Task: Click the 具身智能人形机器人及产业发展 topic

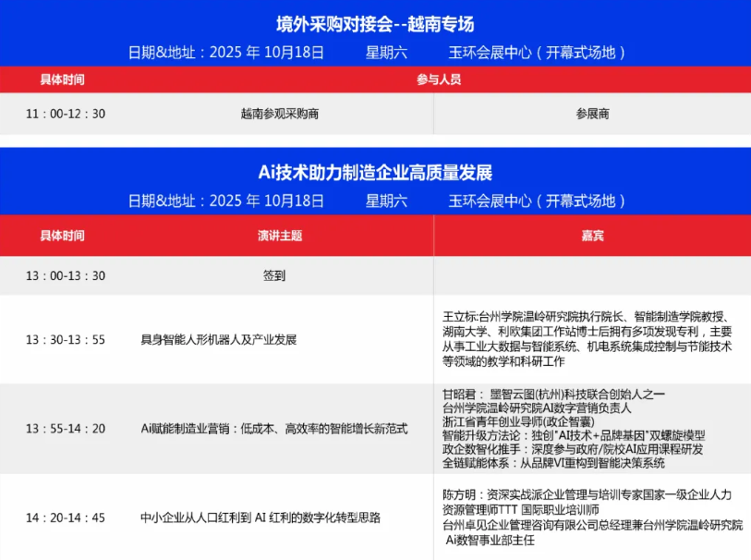Action: coord(218,339)
